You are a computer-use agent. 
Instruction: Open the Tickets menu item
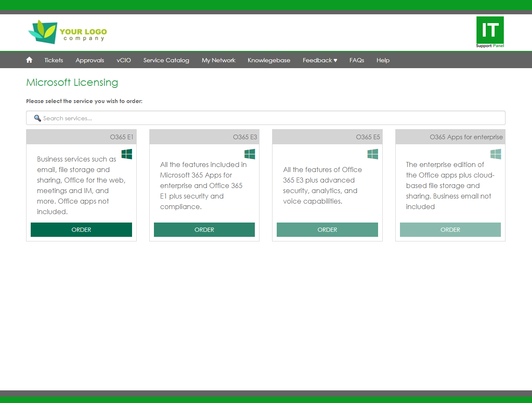pyautogui.click(x=54, y=60)
